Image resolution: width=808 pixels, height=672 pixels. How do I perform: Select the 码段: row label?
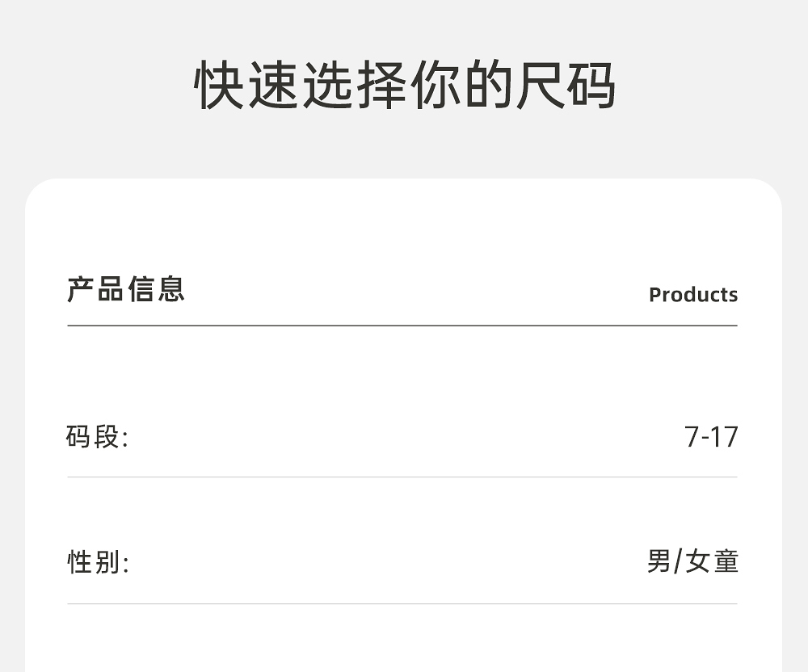point(97,438)
